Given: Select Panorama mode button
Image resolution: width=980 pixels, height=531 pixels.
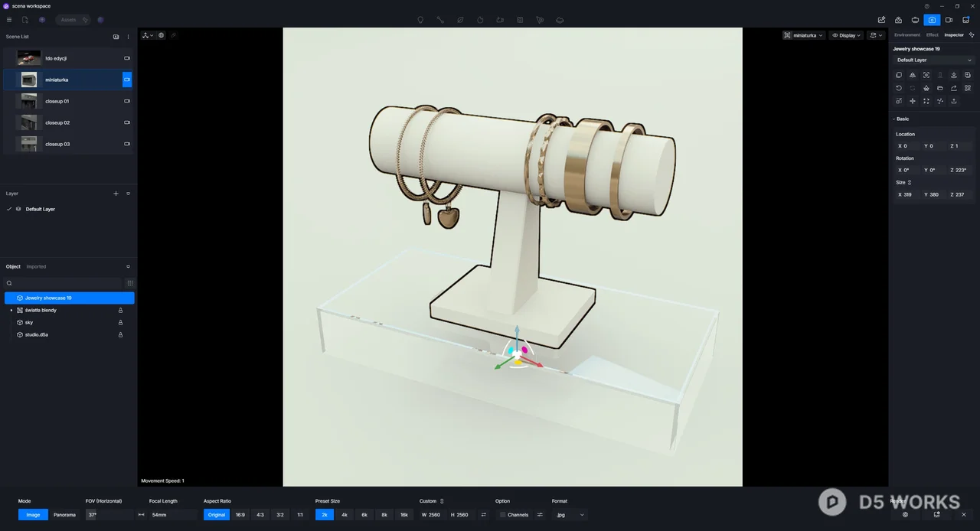Looking at the screenshot, I should pos(64,515).
